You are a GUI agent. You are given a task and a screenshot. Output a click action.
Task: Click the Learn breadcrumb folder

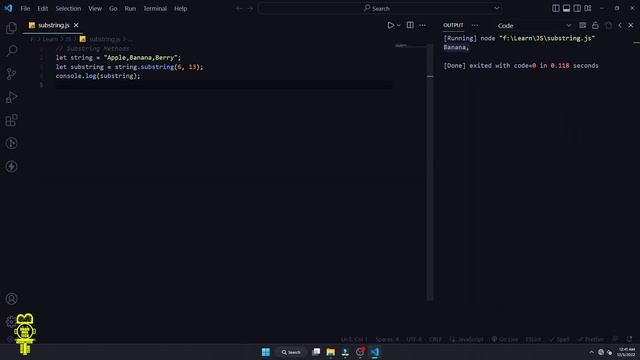pos(50,39)
